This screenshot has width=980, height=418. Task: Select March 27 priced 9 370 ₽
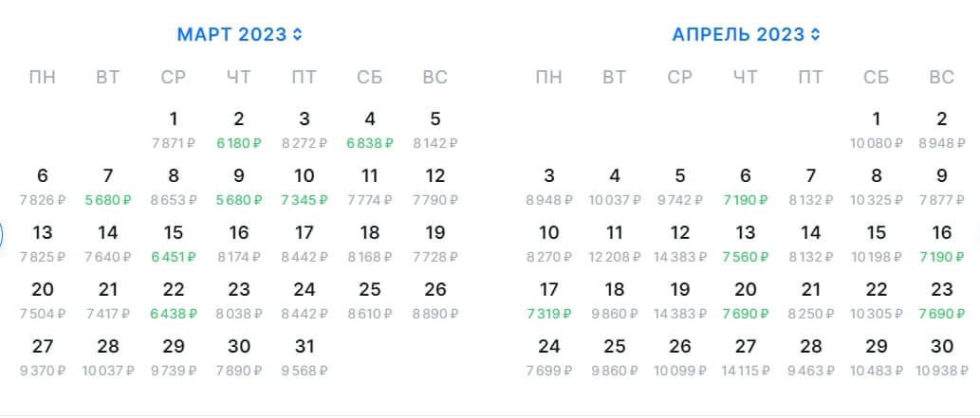[x=43, y=356]
